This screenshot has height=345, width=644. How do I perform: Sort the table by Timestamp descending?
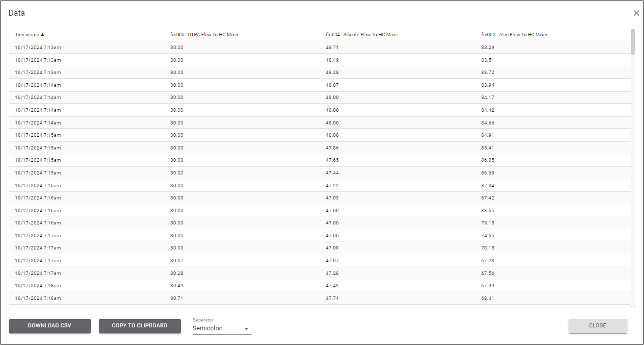click(28, 34)
